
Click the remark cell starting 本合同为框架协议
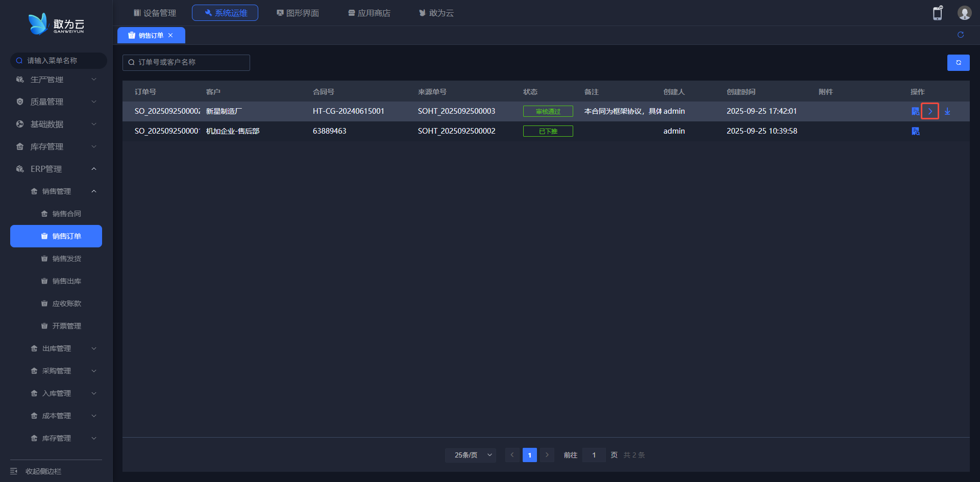tap(623, 111)
